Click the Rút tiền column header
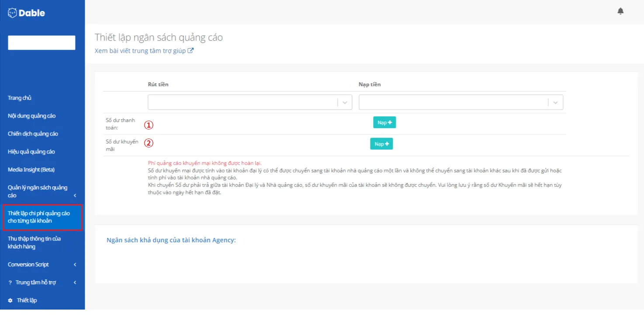 [158, 84]
